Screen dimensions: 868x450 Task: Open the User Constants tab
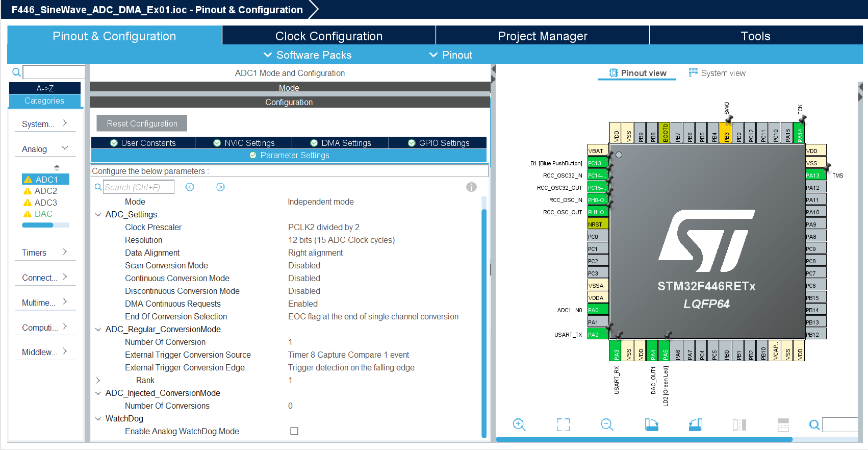tap(143, 143)
